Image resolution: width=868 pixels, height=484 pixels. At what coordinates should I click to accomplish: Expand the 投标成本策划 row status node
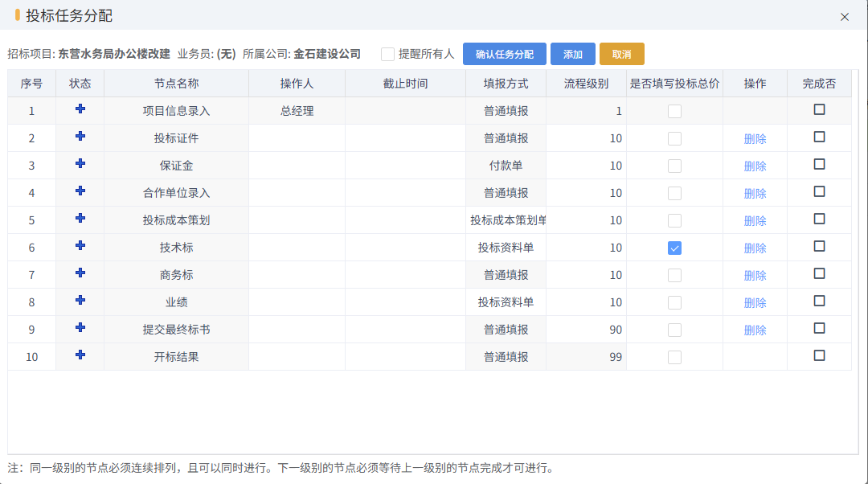[80, 220]
